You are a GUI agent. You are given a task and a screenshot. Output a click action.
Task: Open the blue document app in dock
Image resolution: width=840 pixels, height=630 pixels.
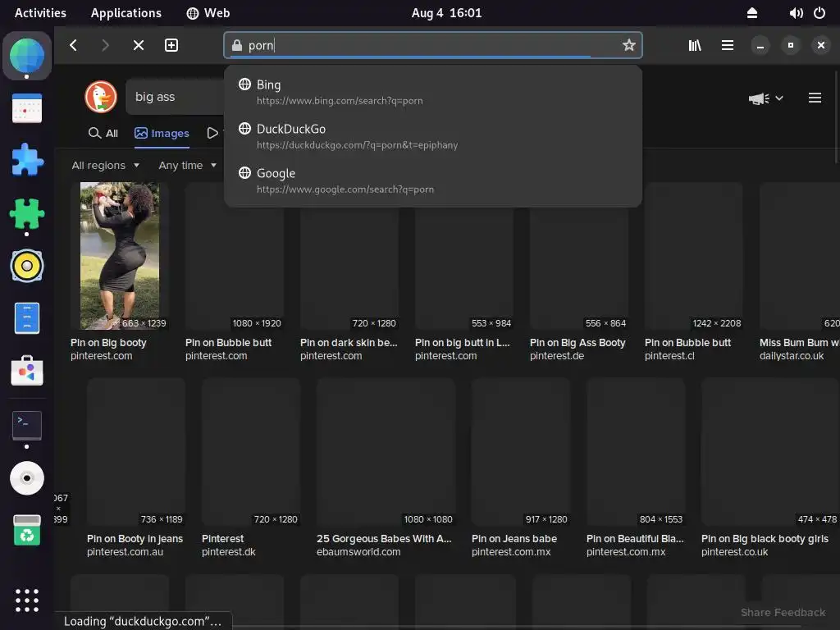(27, 317)
